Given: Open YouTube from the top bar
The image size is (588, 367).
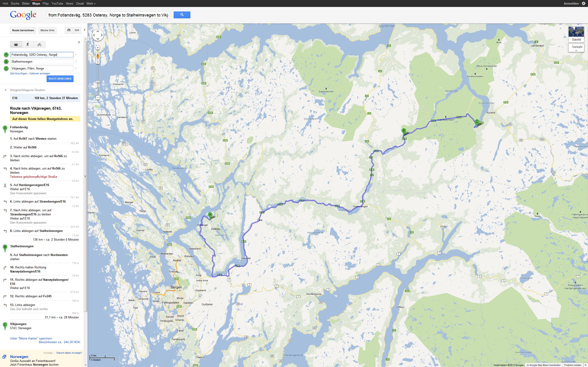Looking at the screenshot, I should [57, 3].
